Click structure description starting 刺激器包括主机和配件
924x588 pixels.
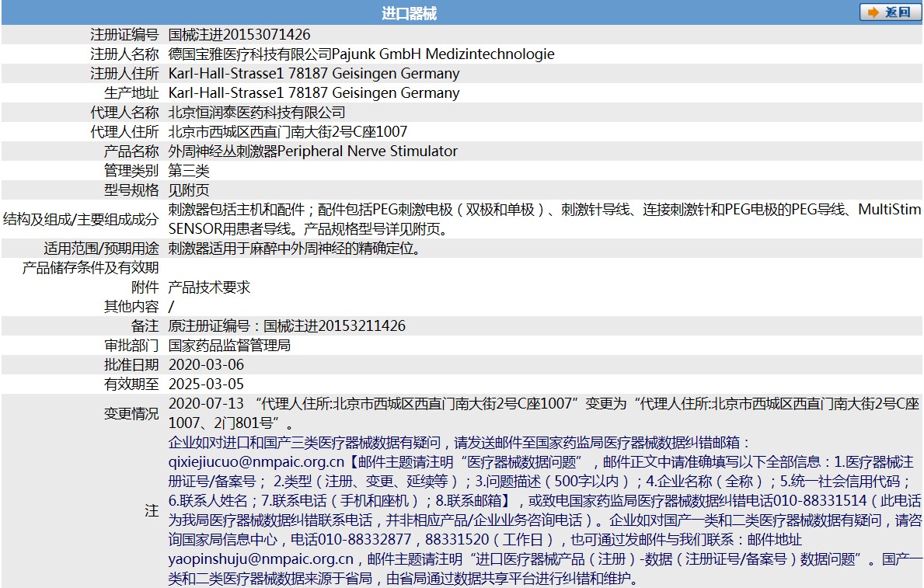pos(545,219)
